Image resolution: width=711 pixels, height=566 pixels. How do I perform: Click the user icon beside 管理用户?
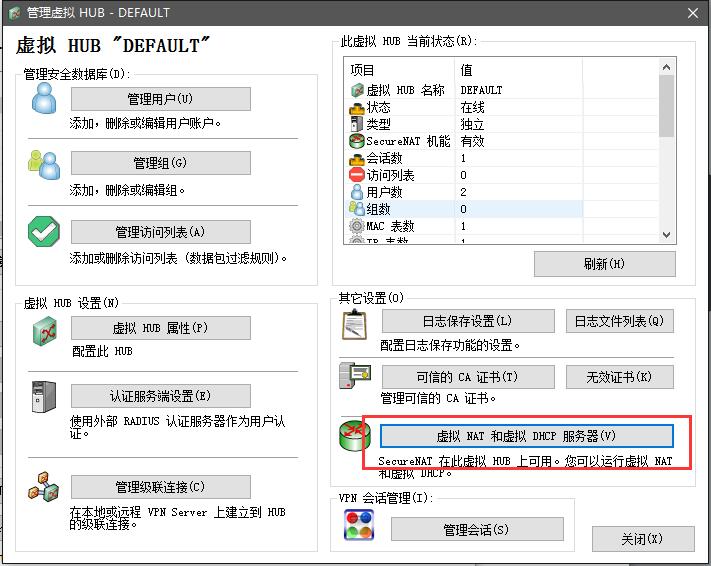(x=44, y=98)
